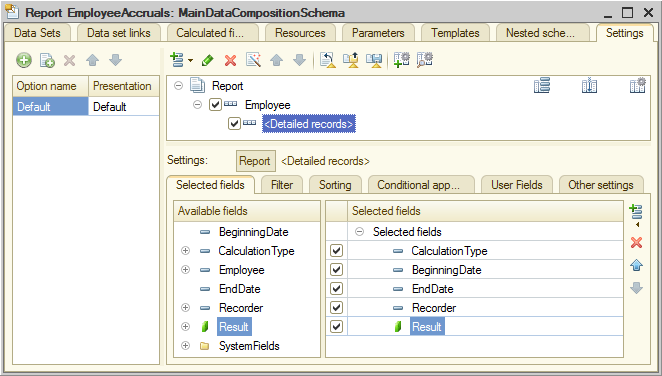This screenshot has width=662, height=376.
Task: Expand Employee in available fields
Action: (x=185, y=270)
